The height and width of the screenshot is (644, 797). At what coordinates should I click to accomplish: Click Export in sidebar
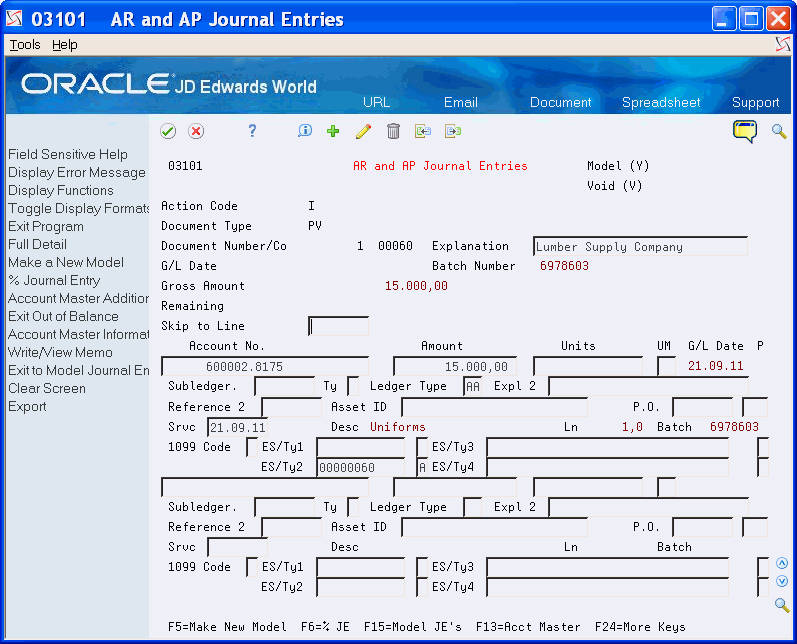27,406
